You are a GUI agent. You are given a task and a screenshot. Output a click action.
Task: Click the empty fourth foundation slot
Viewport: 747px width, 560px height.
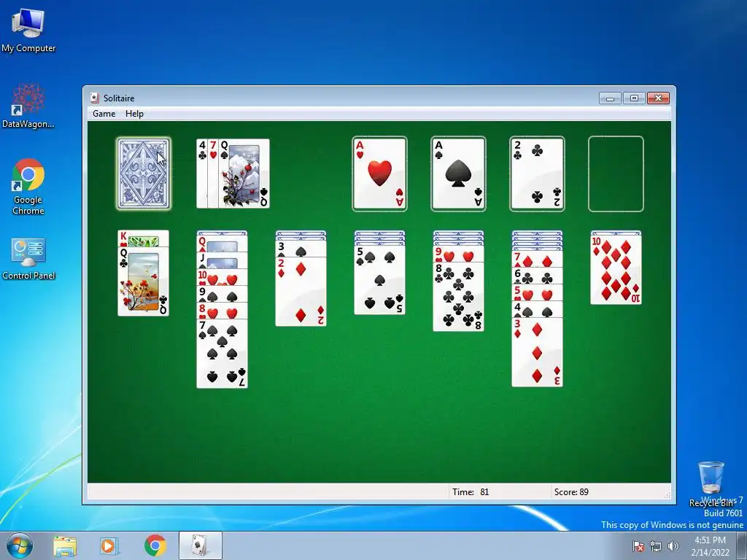pyautogui.click(x=616, y=174)
